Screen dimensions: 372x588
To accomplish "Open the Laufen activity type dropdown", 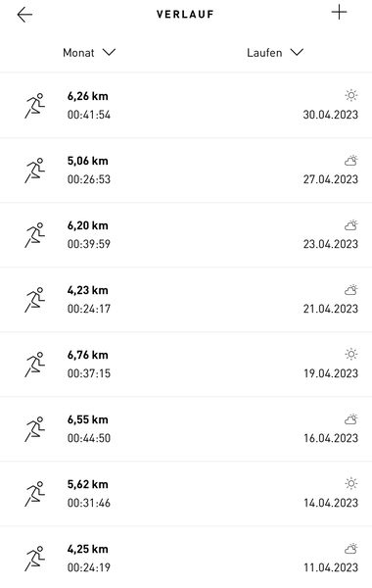I will pyautogui.click(x=275, y=53).
